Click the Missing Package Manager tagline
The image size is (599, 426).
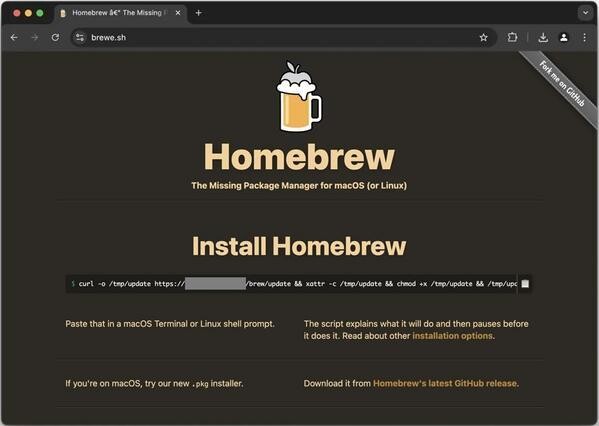299,186
